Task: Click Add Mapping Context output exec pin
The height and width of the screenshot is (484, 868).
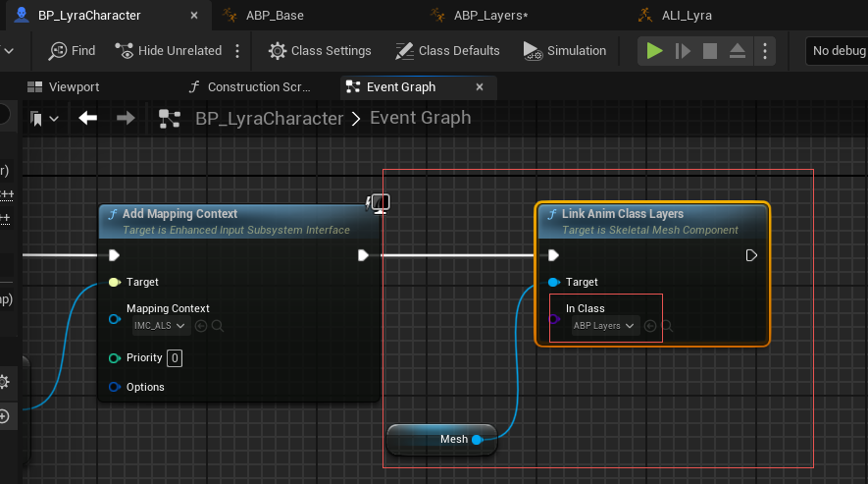Action: tap(363, 255)
